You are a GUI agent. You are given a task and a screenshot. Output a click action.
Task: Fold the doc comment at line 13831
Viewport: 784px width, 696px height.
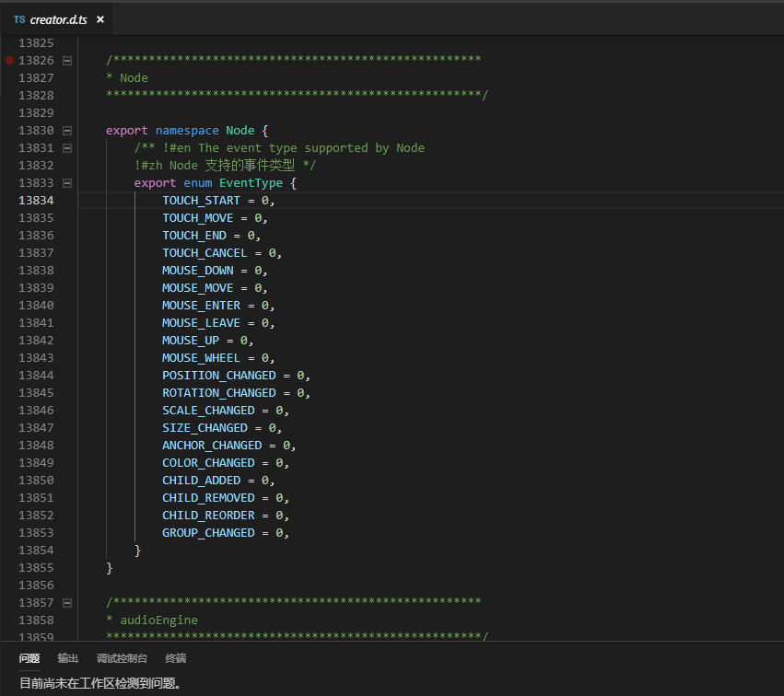coord(66,148)
